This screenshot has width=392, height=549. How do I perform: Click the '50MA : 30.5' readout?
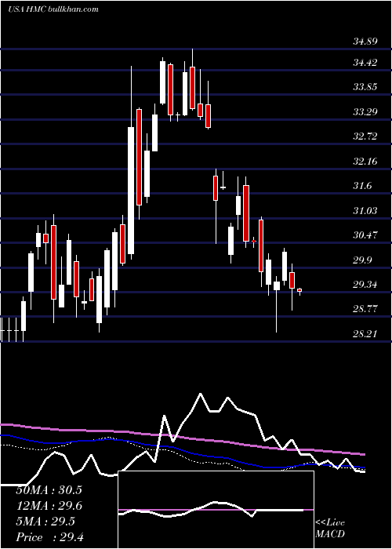pos(49,490)
